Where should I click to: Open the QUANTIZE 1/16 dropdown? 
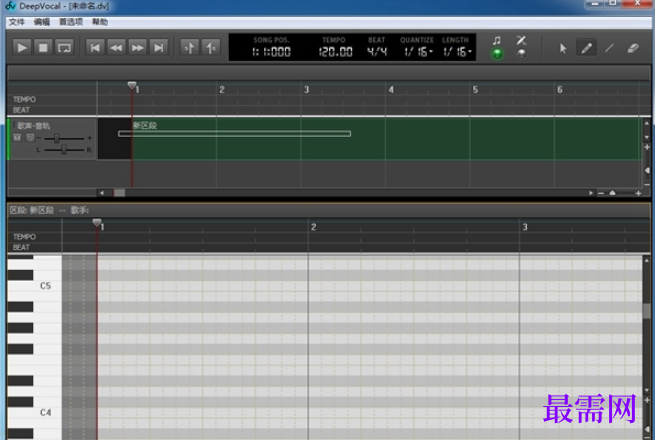(x=417, y=52)
